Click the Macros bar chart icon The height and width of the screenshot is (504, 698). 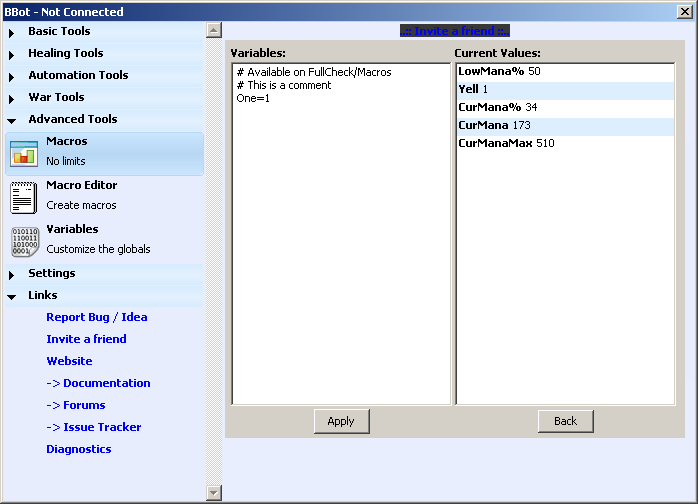[24, 154]
